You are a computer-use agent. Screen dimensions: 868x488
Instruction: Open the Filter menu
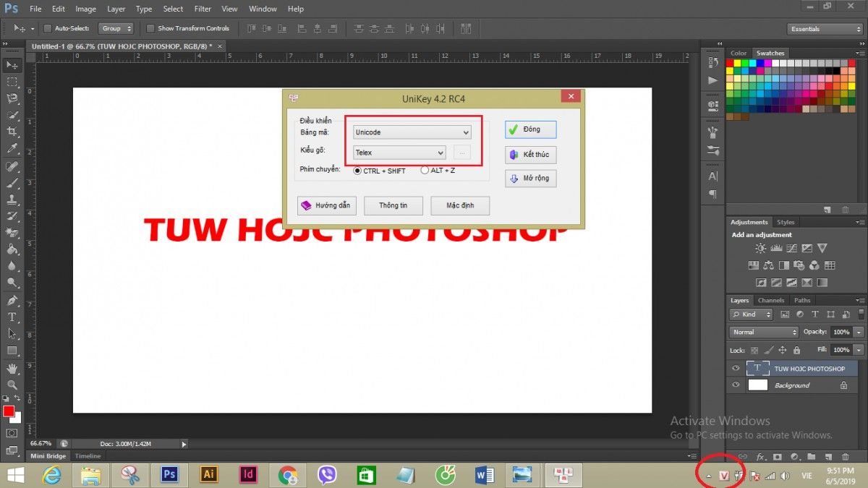pyautogui.click(x=202, y=9)
